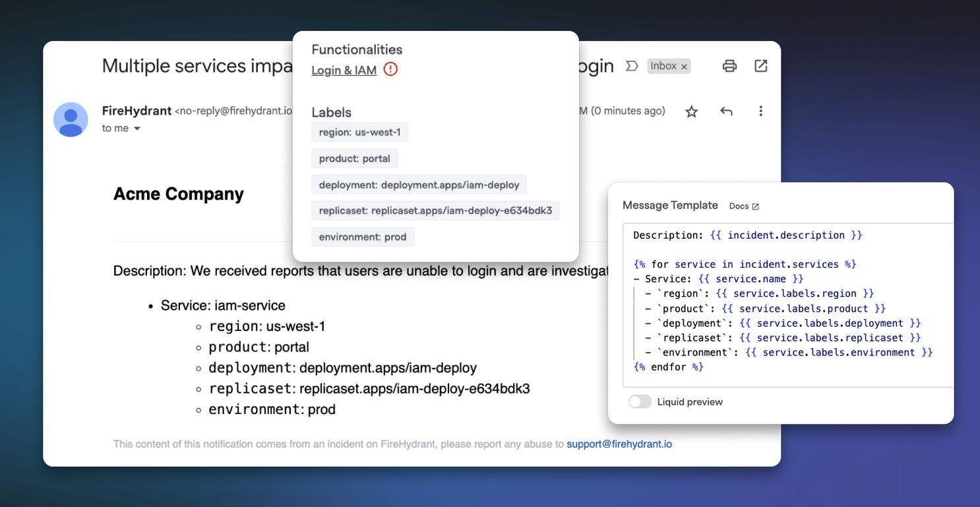Click the 'for service in incident.services' line
The width and height of the screenshot is (980, 507).
pyautogui.click(x=745, y=264)
